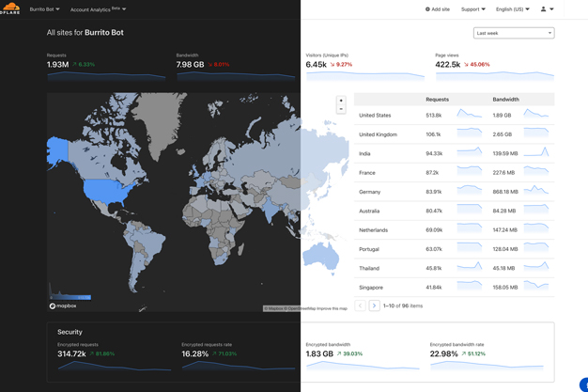Screen dimensions: 588x392
Task: Go to the next page of countries
Action: click(374, 306)
